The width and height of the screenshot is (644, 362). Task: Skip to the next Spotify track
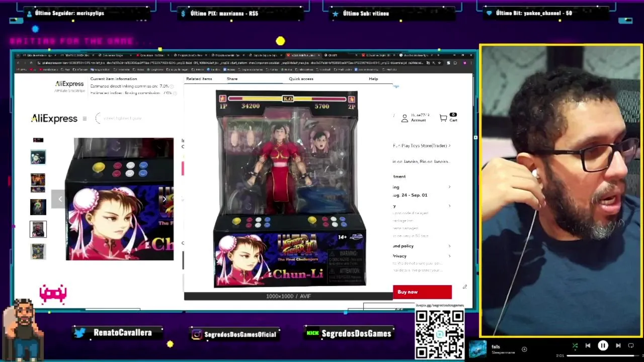pos(618,346)
